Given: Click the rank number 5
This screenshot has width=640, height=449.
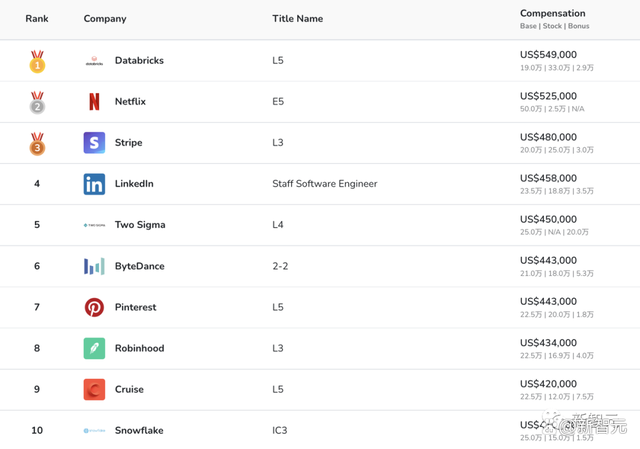Looking at the screenshot, I should tap(37, 225).
